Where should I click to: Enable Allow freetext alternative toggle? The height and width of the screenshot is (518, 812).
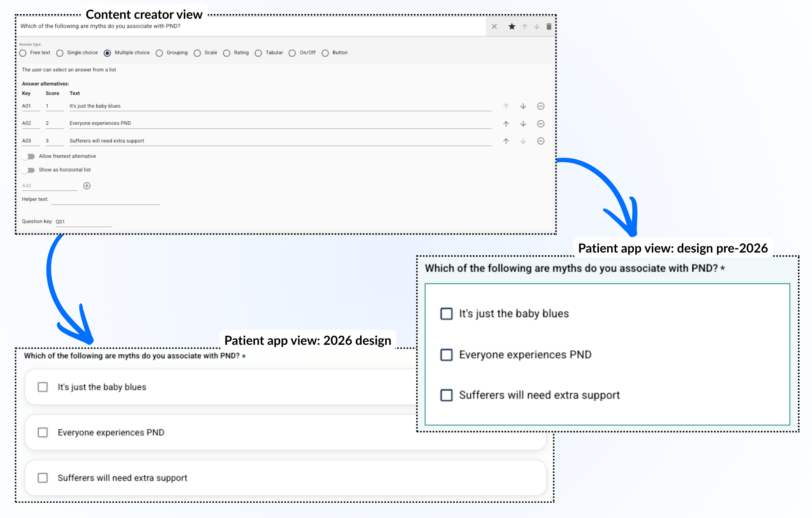coord(29,156)
